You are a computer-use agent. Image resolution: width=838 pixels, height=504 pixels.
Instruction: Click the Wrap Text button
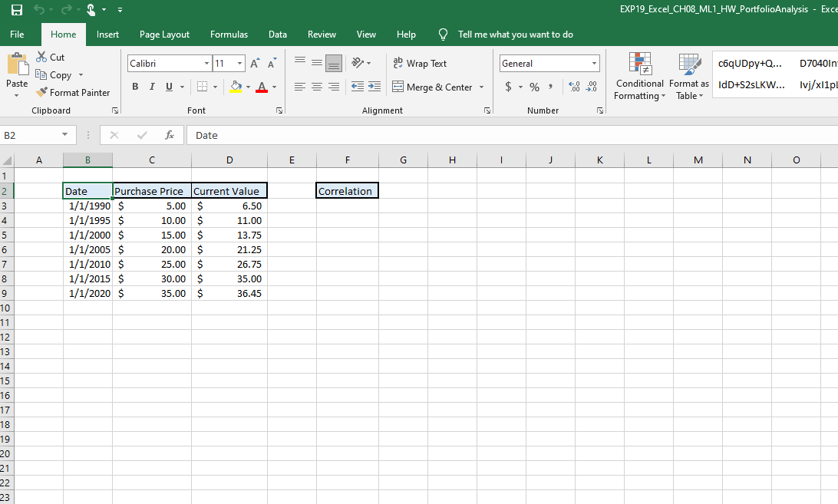click(420, 63)
